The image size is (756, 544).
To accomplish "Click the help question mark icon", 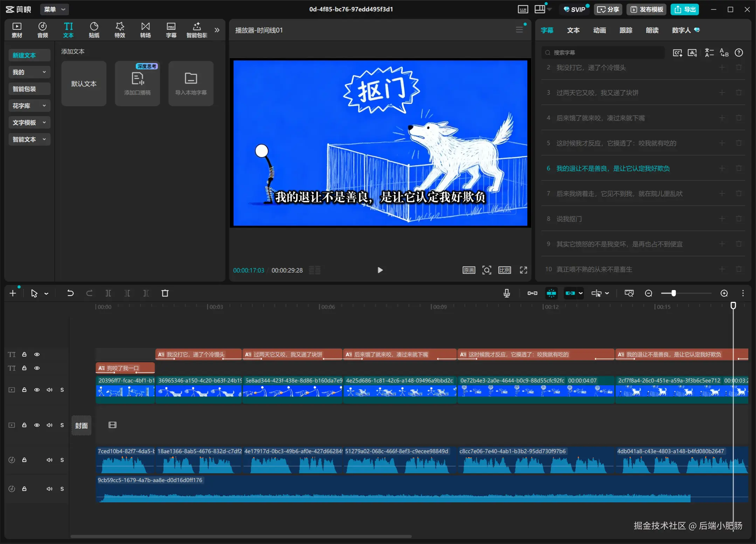I will click(738, 53).
